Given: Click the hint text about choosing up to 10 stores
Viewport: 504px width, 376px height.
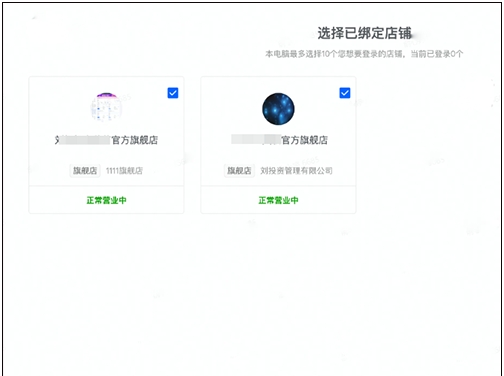Looking at the screenshot, I should [364, 54].
